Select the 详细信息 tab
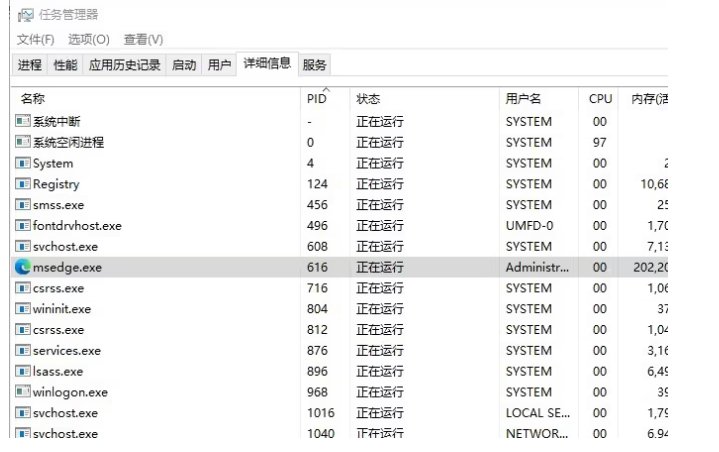This screenshot has height=452, width=719. (267, 63)
